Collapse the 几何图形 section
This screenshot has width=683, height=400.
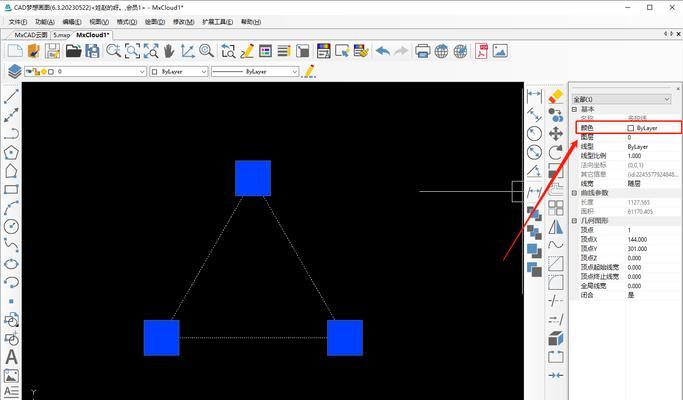575,220
